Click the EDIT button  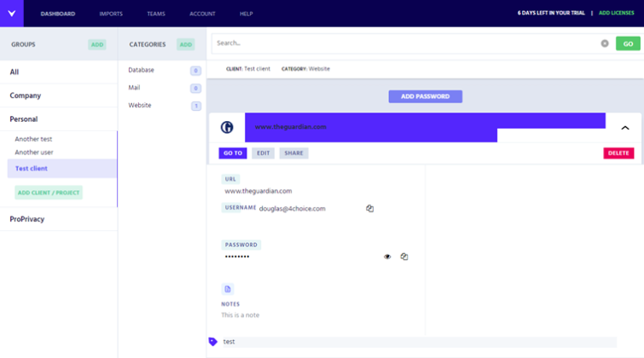click(264, 153)
